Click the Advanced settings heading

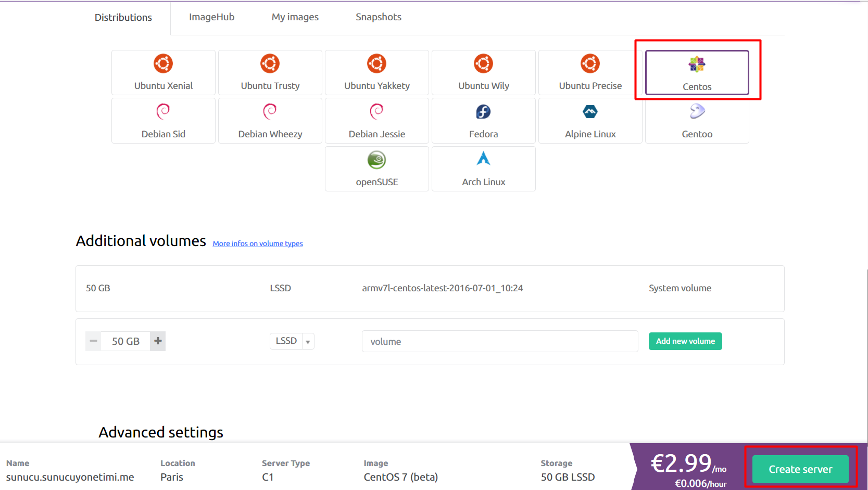pos(161,432)
